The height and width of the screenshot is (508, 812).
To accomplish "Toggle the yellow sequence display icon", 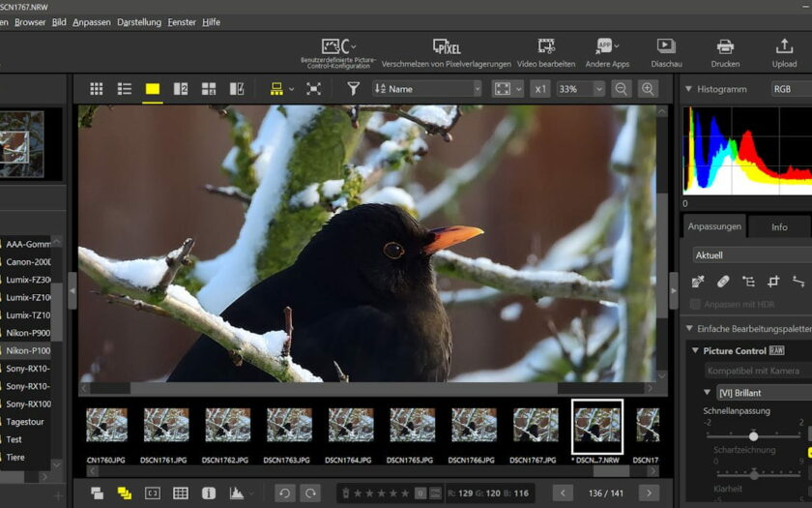I will click(125, 493).
